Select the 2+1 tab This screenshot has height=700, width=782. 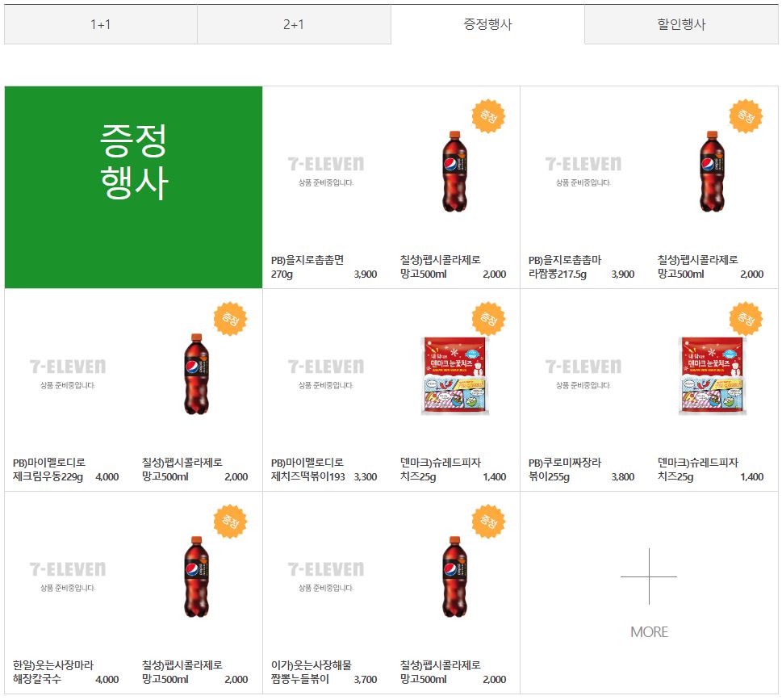tap(293, 24)
